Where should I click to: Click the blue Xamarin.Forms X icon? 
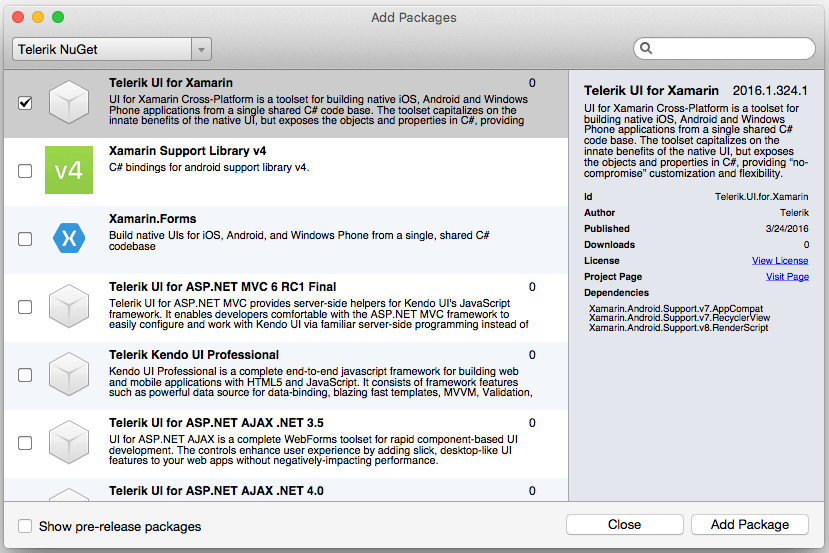tap(69, 238)
